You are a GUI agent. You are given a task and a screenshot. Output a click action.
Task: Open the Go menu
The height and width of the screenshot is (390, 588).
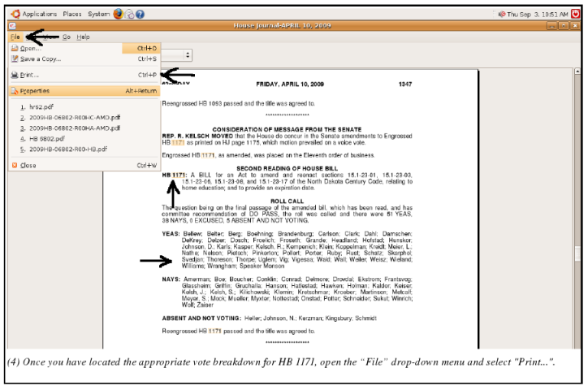pos(67,37)
